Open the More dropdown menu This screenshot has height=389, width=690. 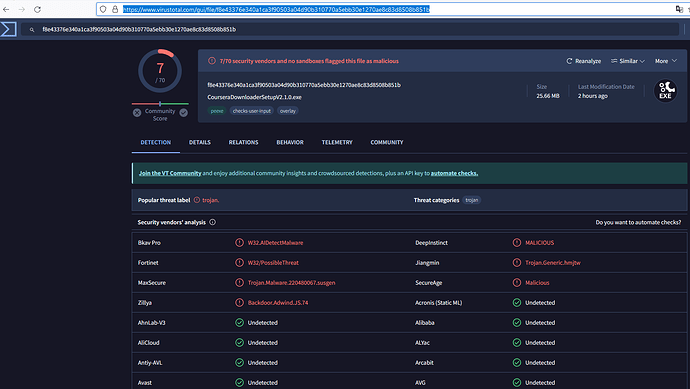pos(665,61)
